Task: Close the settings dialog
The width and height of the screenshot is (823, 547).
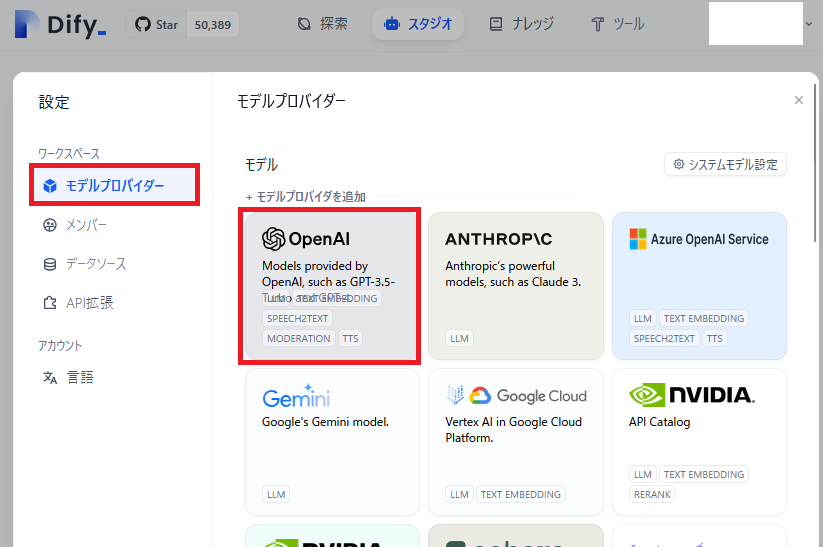Action: click(x=799, y=100)
